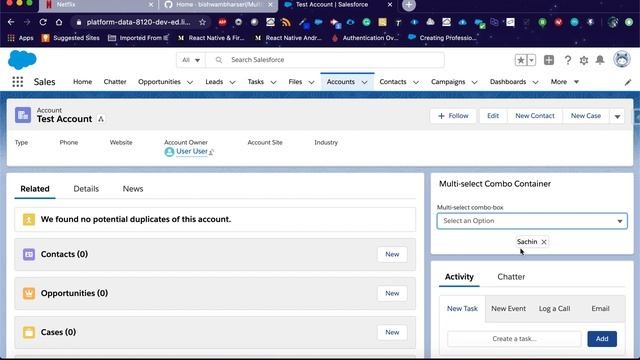Click the Account Owner avatar icon
640x360 pixels.
[x=169, y=152]
